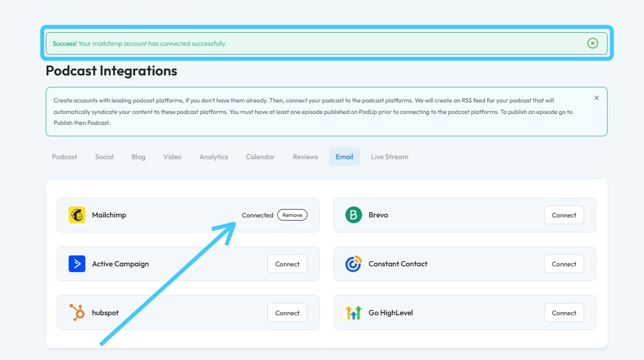Go to the Video tab
The width and height of the screenshot is (644, 360).
click(172, 156)
